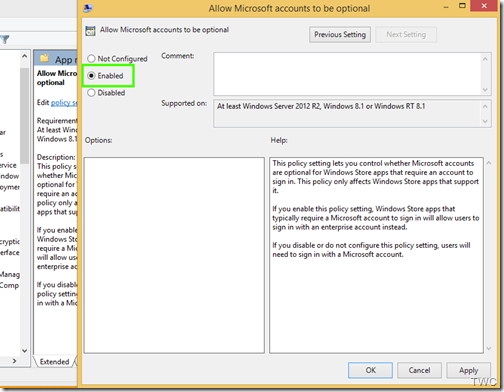Image resolution: width=504 pixels, height=392 pixels.
Task: Confirm the policy with OK button
Action: click(370, 370)
